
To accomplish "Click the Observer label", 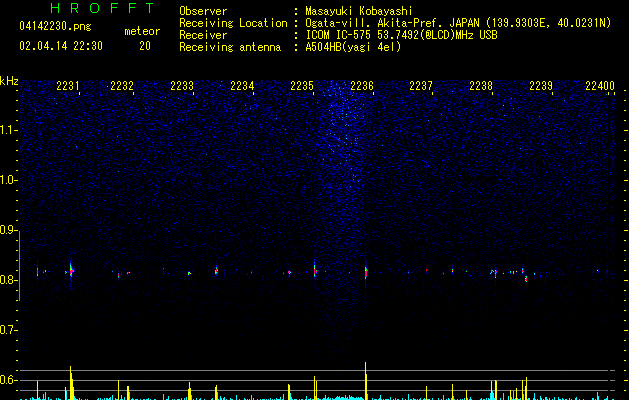I will [203, 11].
